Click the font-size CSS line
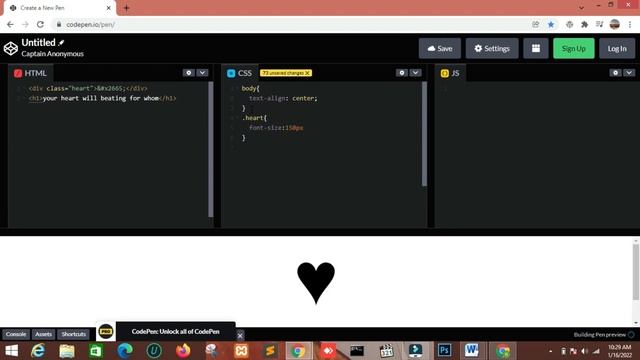640x360 pixels. point(276,128)
